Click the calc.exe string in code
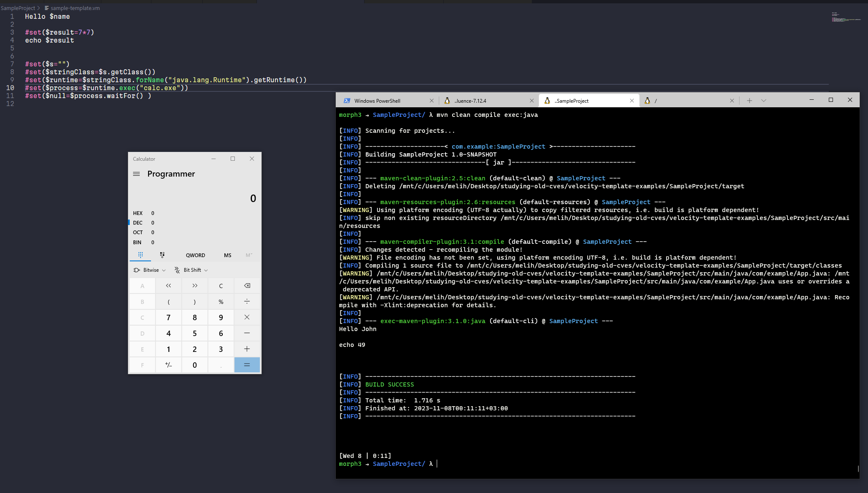Viewport: 868px width, 493px height. 162,88
